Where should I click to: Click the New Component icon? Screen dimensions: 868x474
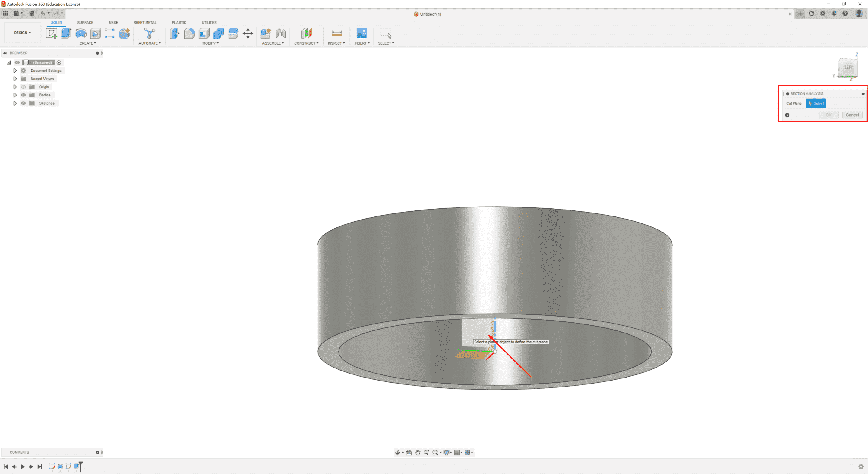pyautogui.click(x=266, y=33)
